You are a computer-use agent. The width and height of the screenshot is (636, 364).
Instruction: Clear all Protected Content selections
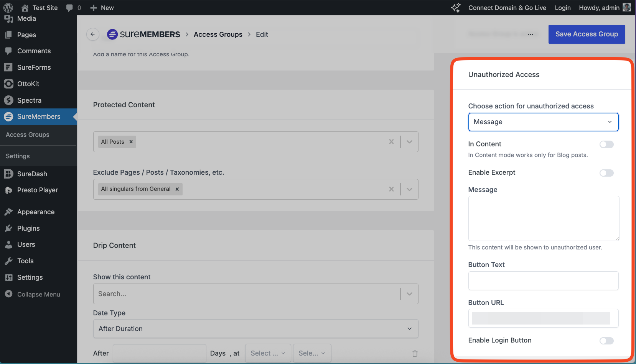pyautogui.click(x=391, y=142)
